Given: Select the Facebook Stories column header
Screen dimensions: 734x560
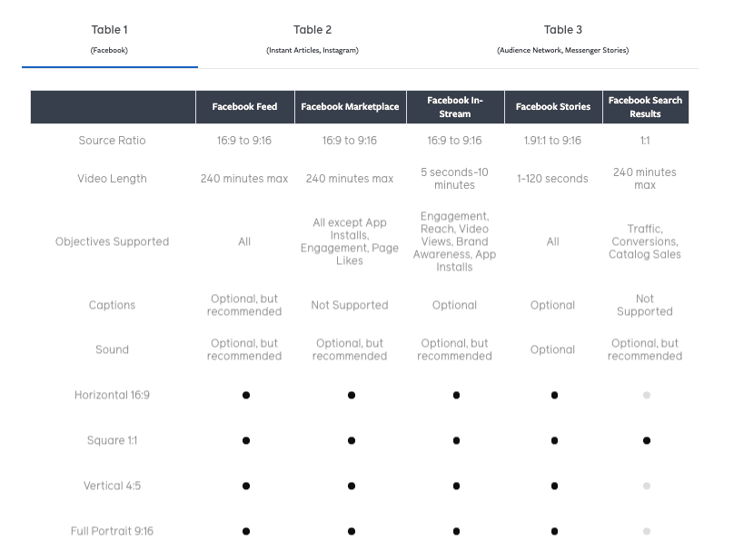Looking at the screenshot, I should 553,107.
